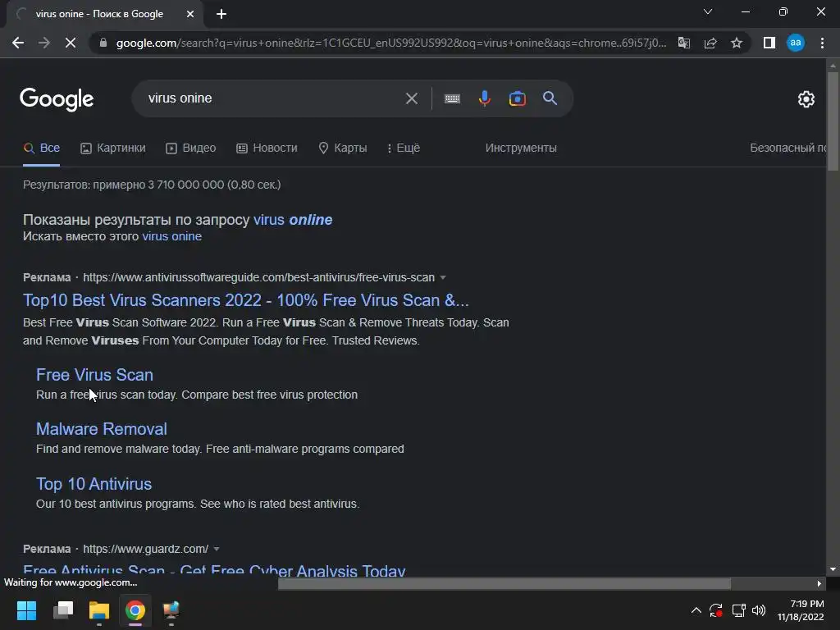The height and width of the screenshot is (630, 840).
Task: Start voice search with microphone icon
Action: point(484,98)
